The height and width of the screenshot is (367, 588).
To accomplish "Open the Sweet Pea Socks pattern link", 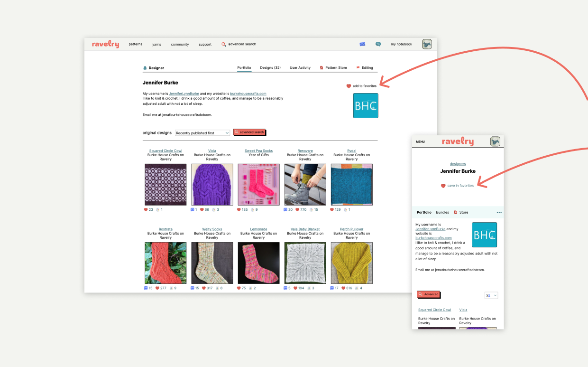I will click(258, 151).
